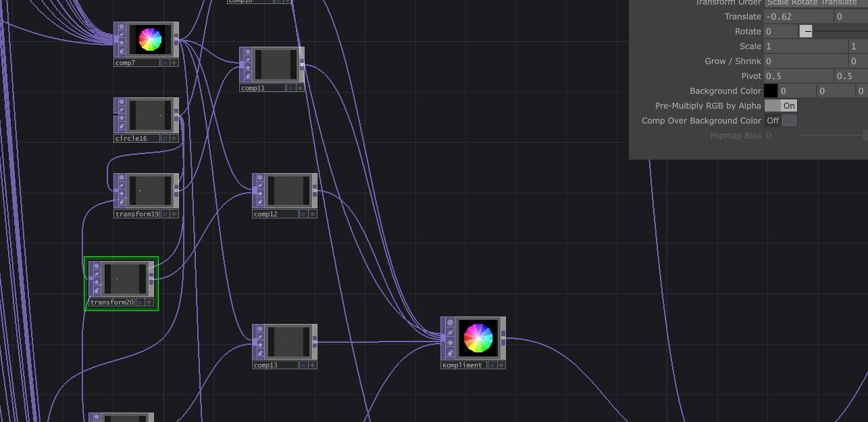Click the Translate field showing -0.62
Viewport: 868px width, 422px height.
coord(799,16)
